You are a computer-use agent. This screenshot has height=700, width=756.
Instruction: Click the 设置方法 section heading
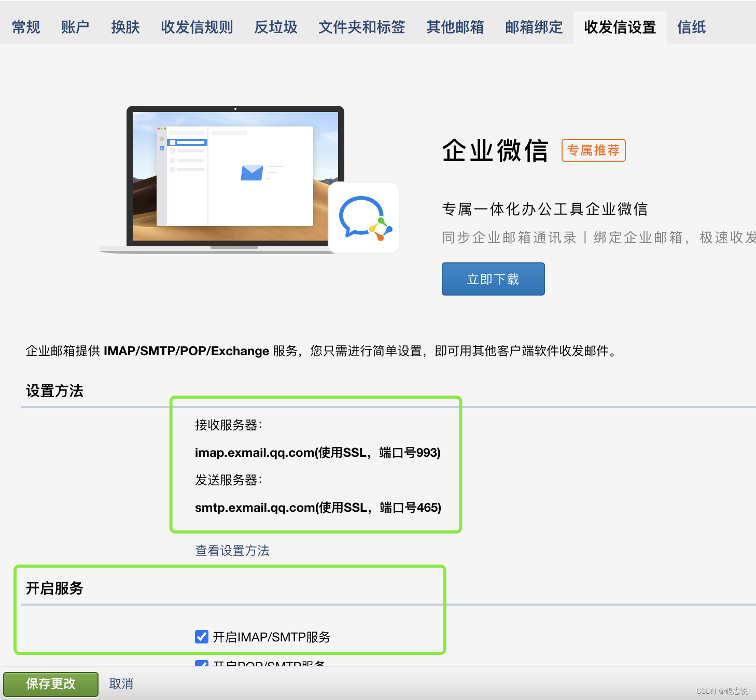(x=54, y=390)
